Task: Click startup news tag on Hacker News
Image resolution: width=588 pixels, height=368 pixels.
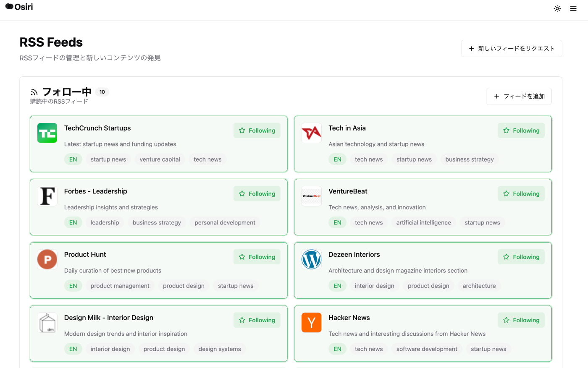Action: point(488,349)
